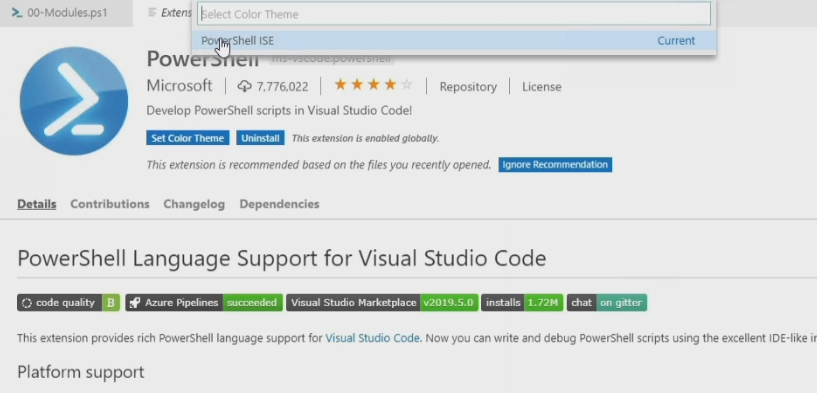817x393 pixels.
Task: Click the download count 7,776,022
Action: pyautogui.click(x=282, y=87)
